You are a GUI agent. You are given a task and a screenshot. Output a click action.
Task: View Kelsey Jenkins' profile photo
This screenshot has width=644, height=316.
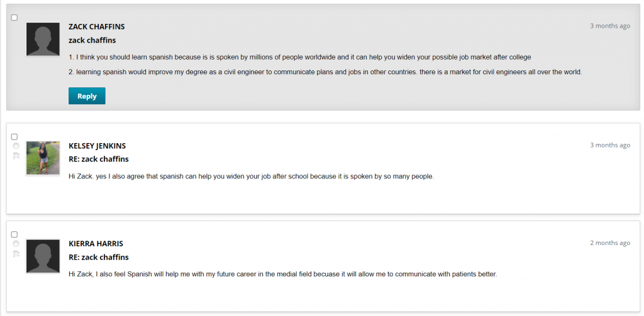coord(43,158)
